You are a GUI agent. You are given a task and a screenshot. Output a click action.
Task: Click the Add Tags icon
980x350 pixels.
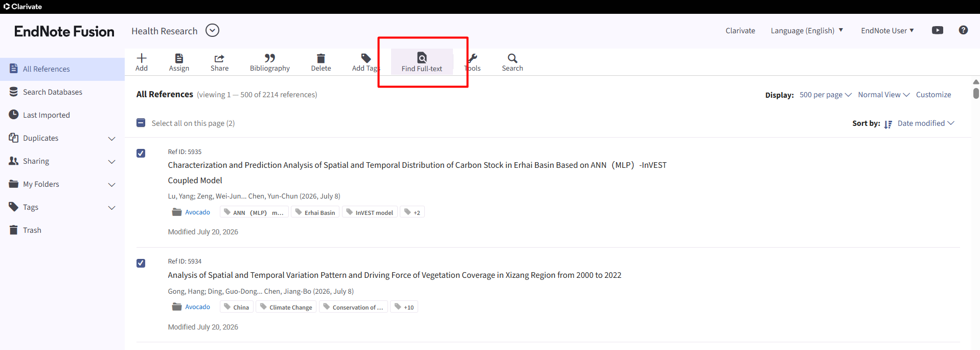click(x=366, y=58)
